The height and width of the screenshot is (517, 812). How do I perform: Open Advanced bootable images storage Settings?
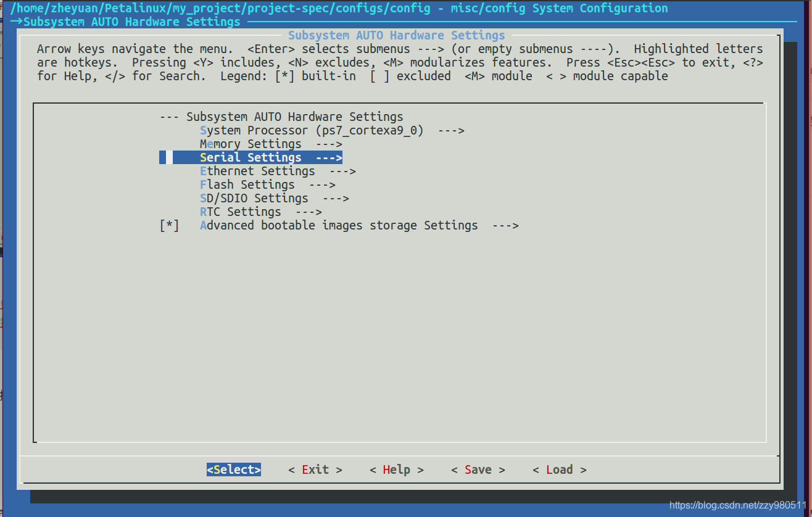359,226
